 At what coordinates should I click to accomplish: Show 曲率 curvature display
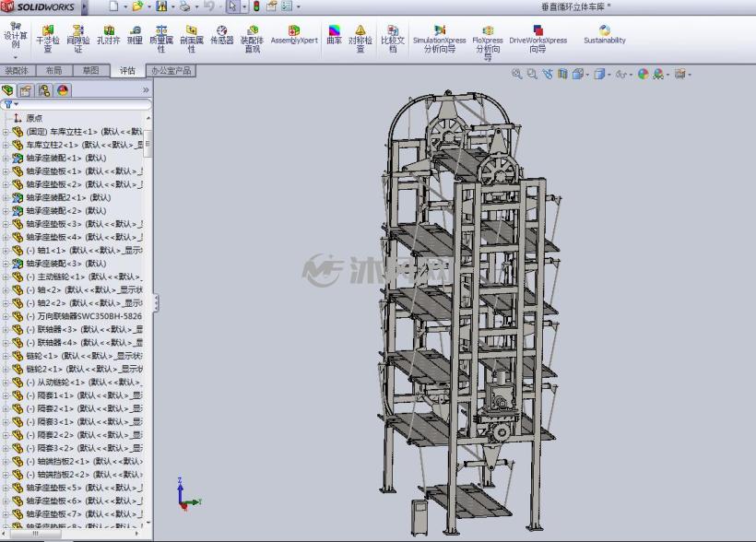tap(334, 35)
